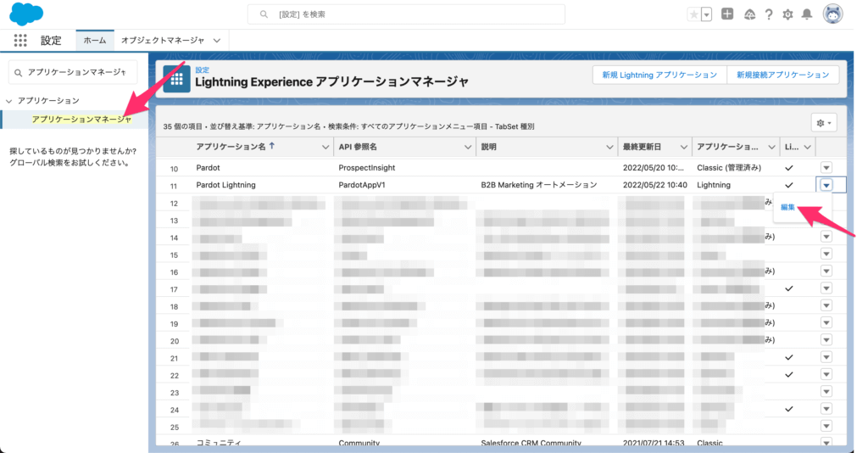Viewport: 868px width, 453px height.
Task: Click the quick find field アプリケーションマネージャ
Action: 73,72
